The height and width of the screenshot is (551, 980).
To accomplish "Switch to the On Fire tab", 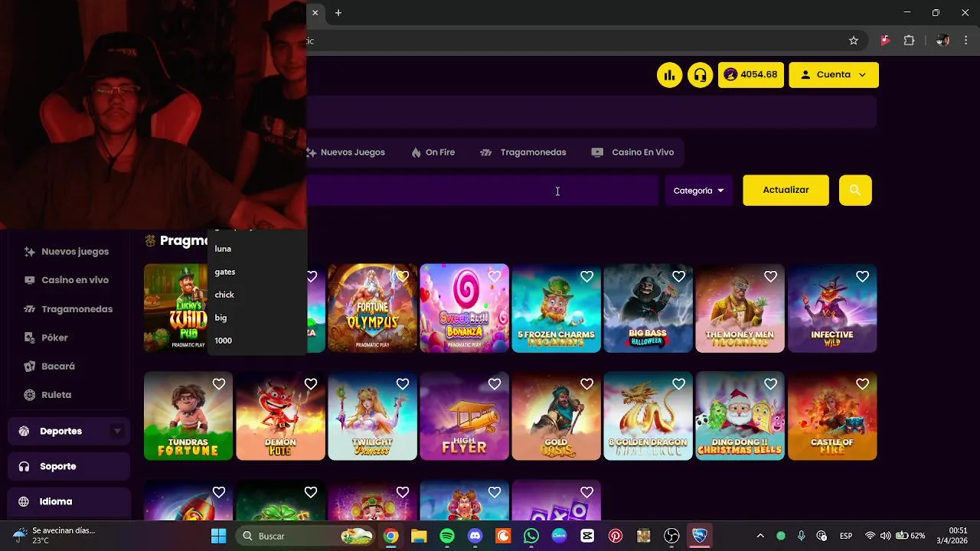I will (x=433, y=152).
